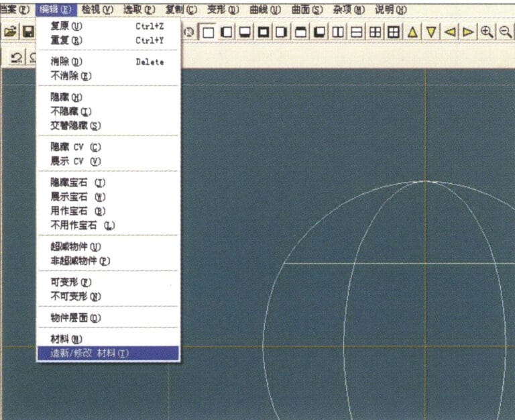
Task: Choose 不可变形(N) menu item
Action: 108,297
